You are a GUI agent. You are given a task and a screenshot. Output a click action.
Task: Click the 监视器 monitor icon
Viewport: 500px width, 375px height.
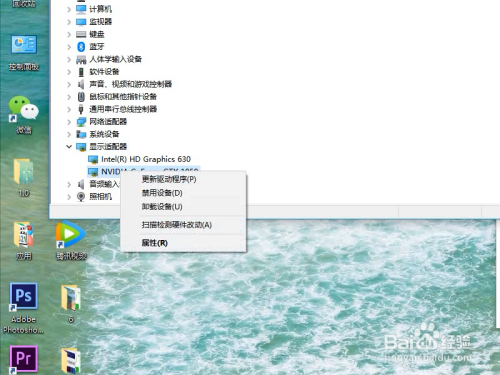point(81,22)
